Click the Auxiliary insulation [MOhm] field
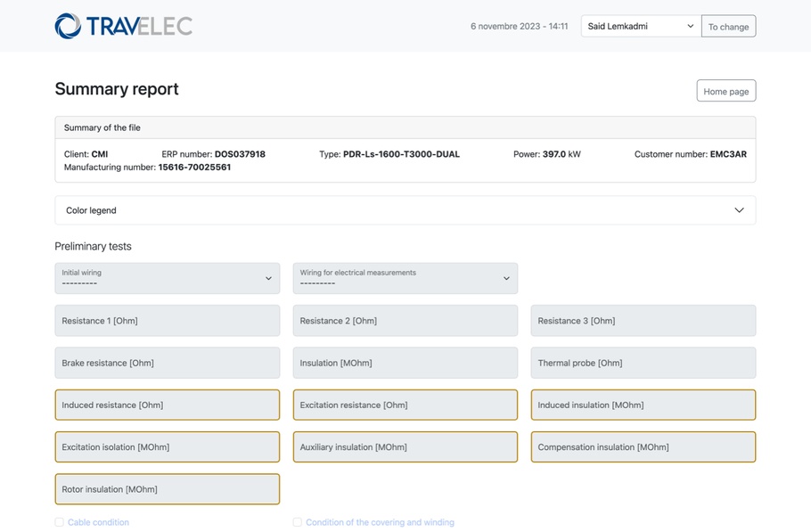Viewport: 811px width, 532px height. tap(405, 447)
